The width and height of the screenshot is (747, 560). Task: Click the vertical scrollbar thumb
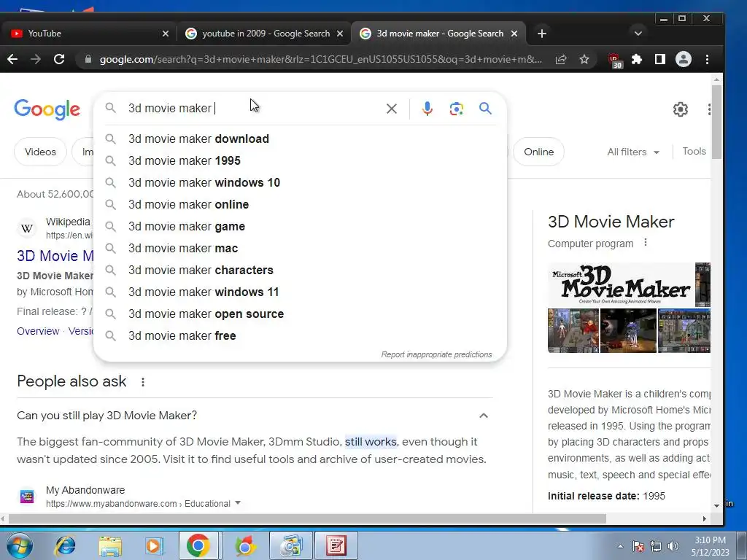pyautogui.click(x=716, y=122)
